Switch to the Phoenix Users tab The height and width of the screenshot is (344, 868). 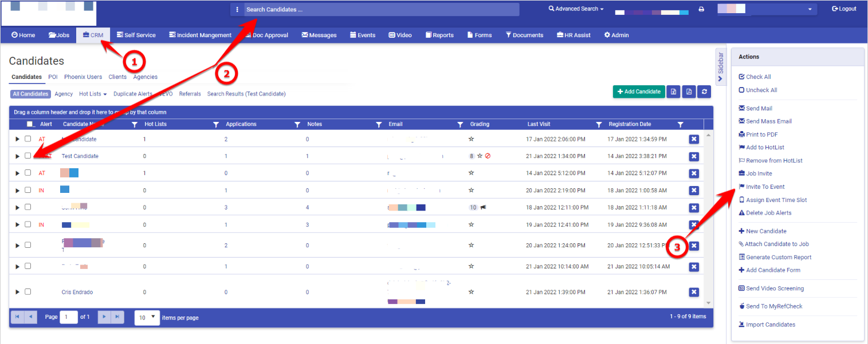point(83,77)
